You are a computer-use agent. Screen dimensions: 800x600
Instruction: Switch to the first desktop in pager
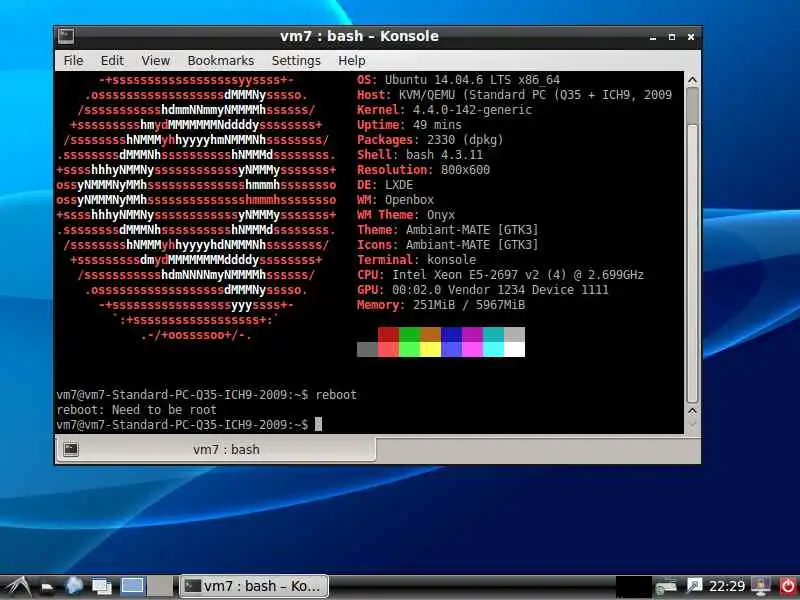coord(132,586)
